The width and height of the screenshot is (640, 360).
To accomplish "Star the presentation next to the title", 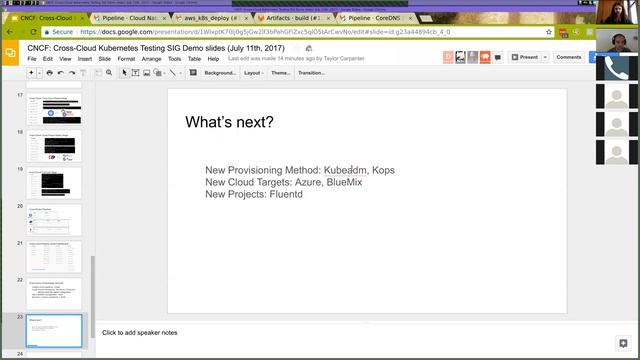I will point(297,48).
